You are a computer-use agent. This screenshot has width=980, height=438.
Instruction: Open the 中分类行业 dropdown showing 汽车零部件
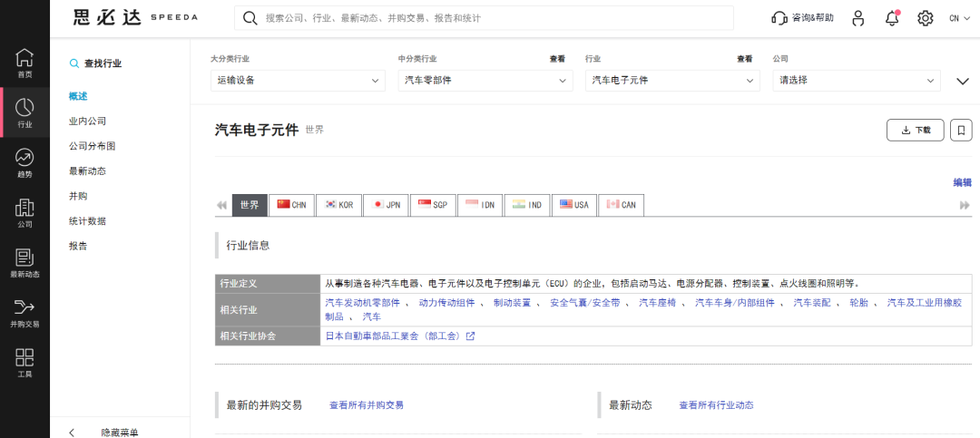[485, 80]
